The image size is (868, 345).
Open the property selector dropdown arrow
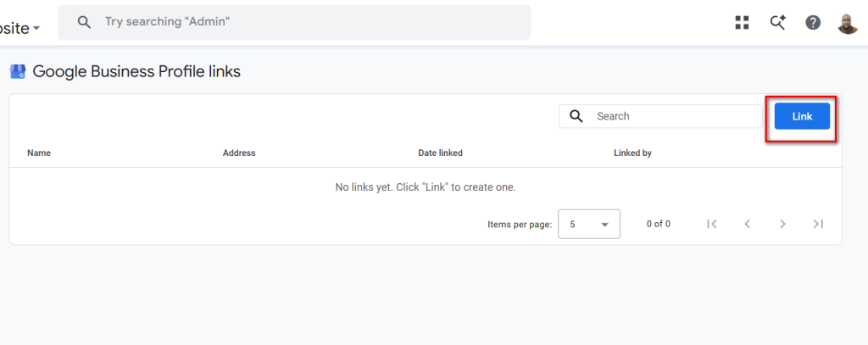coord(36,28)
